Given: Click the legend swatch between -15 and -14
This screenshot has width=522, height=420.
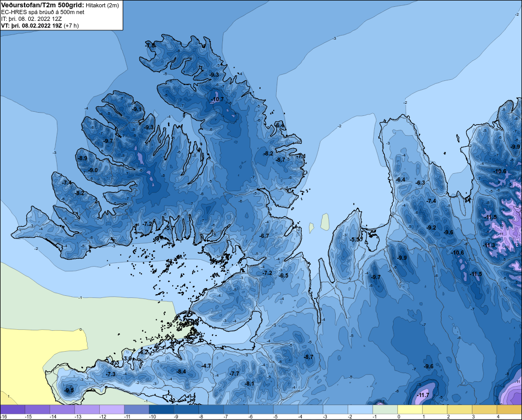Looking at the screenshot, I should pyautogui.click(x=37, y=410).
